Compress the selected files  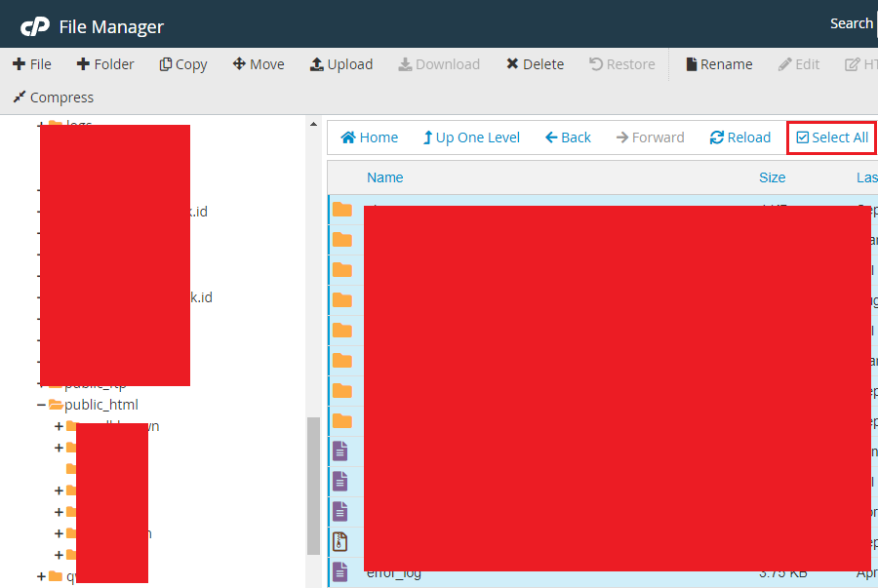click(x=53, y=98)
